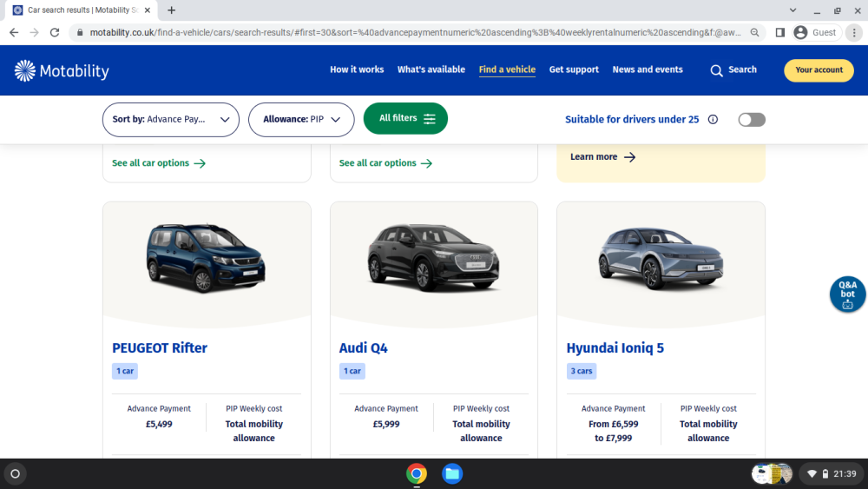The image size is (868, 489).
Task: Click the zoom icon in address bar
Action: tap(754, 33)
